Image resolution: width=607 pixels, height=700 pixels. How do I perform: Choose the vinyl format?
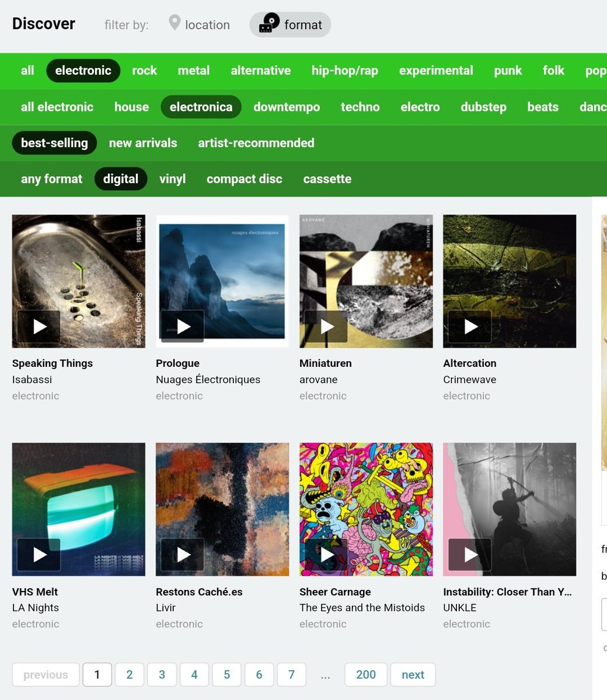tap(172, 179)
